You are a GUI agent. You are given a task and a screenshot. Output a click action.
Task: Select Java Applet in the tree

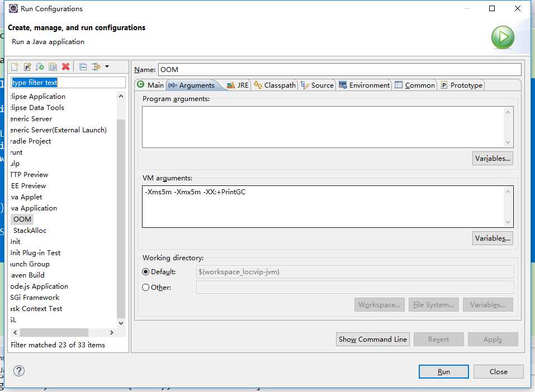click(26, 197)
